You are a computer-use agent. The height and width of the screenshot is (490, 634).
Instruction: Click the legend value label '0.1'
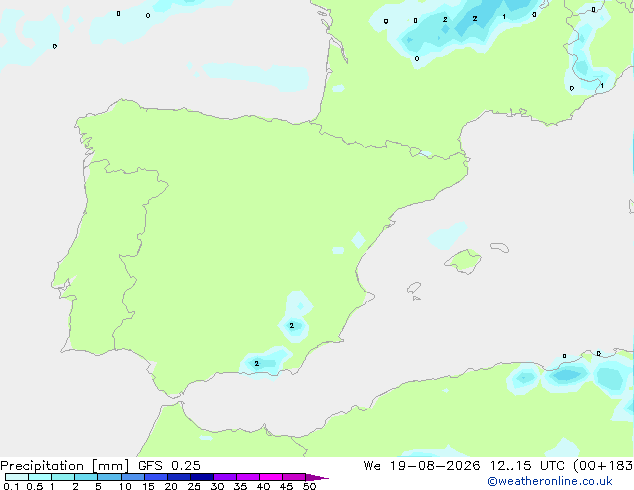pos(11,486)
